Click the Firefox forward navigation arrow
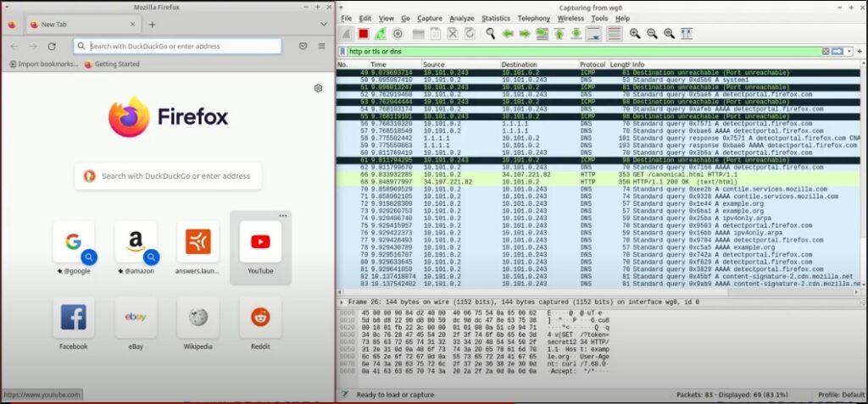This screenshot has width=868, height=404. tap(33, 47)
